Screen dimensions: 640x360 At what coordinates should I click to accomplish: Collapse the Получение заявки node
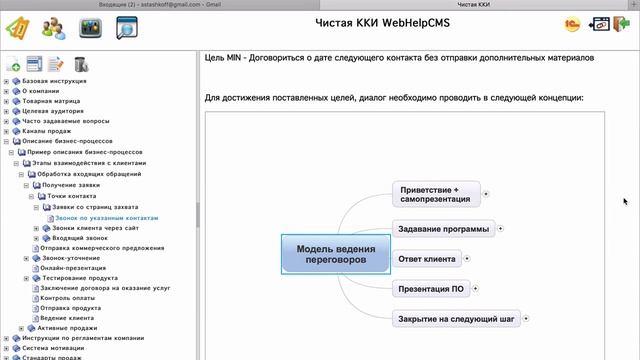26,185
